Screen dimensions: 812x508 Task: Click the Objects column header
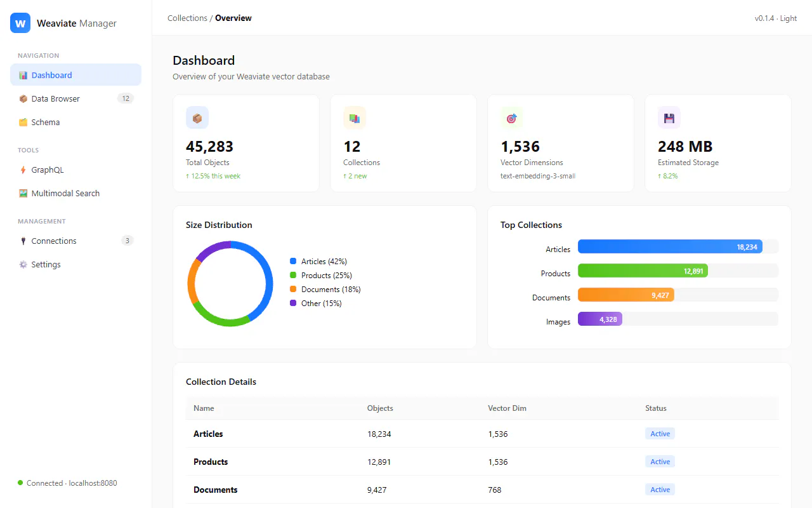click(x=380, y=408)
